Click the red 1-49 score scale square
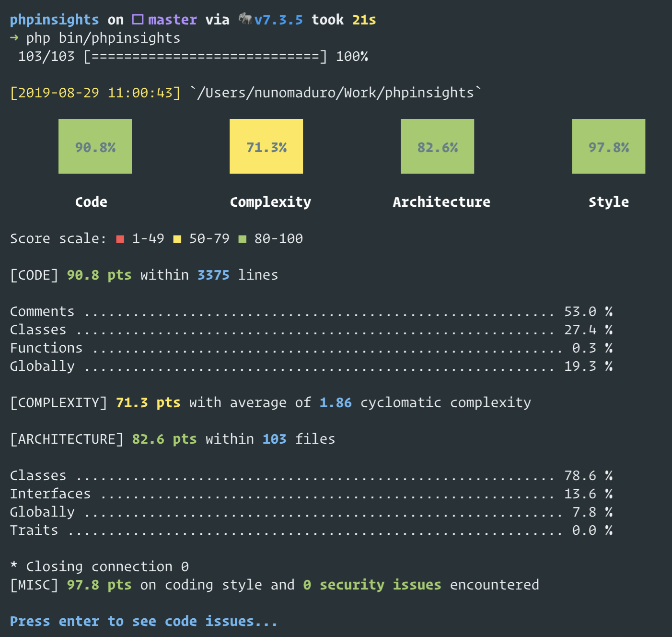 tap(119, 238)
